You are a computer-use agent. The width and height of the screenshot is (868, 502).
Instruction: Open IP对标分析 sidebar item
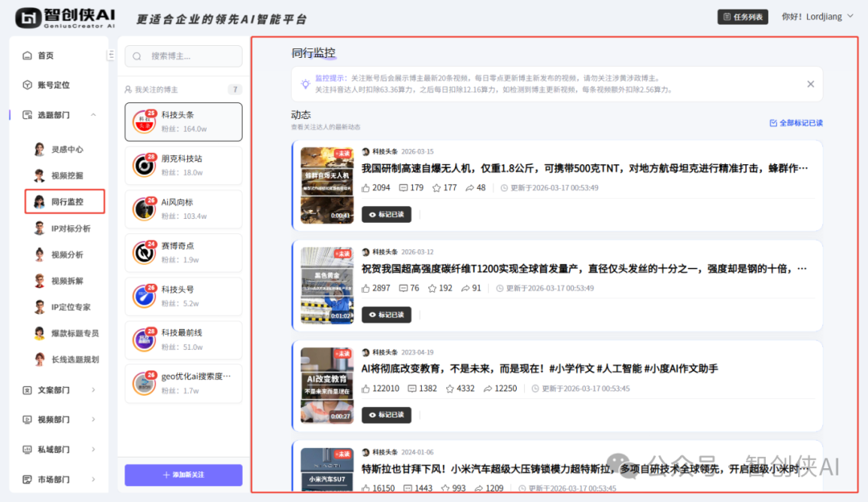coord(62,228)
